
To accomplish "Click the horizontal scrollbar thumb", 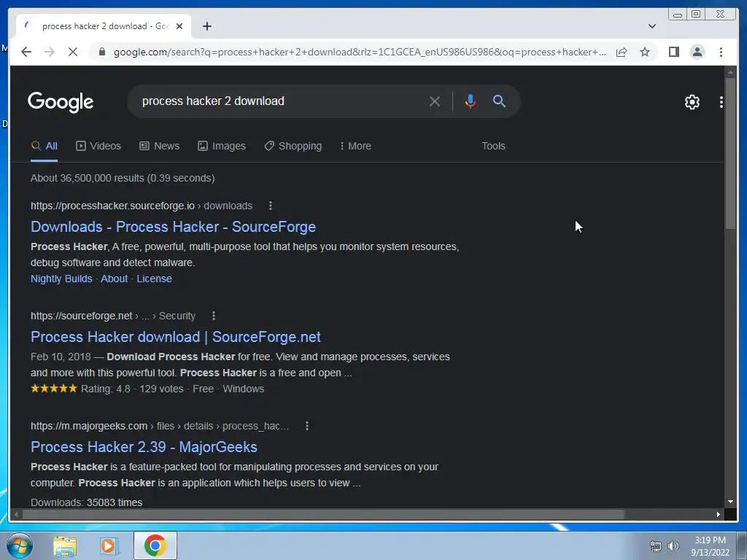I will click(x=324, y=514).
